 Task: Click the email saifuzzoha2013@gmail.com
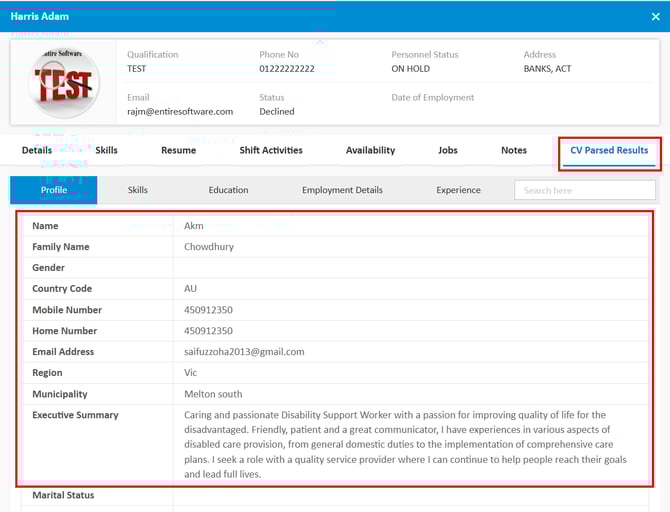click(244, 352)
